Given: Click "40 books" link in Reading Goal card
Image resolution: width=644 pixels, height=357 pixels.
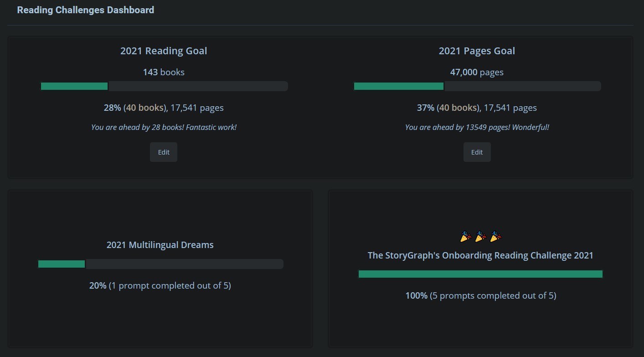Looking at the screenshot, I should tap(145, 108).
